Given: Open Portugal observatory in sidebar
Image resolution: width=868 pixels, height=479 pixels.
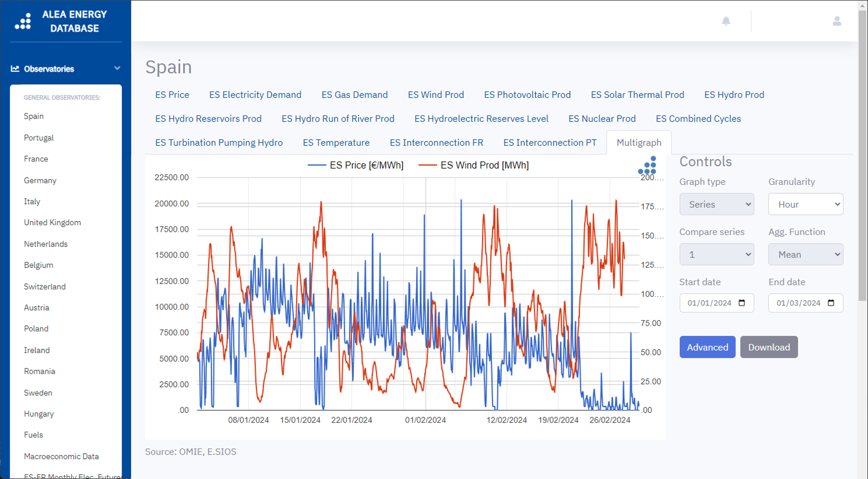Looking at the screenshot, I should (39, 138).
